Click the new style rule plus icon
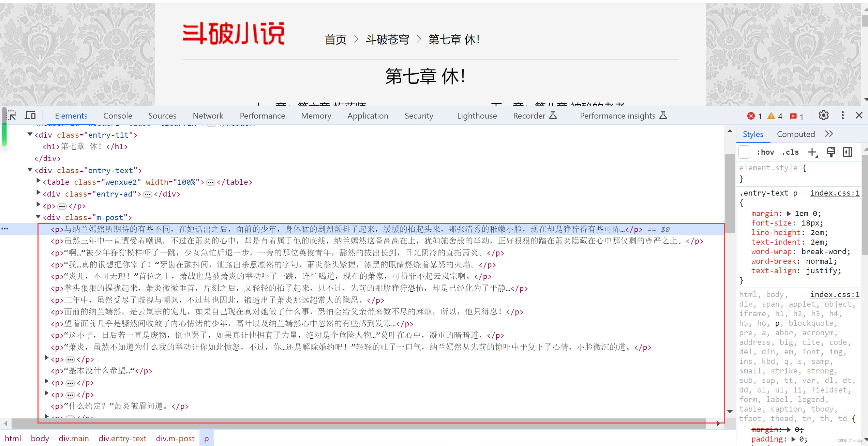This screenshot has width=868, height=446. click(813, 152)
